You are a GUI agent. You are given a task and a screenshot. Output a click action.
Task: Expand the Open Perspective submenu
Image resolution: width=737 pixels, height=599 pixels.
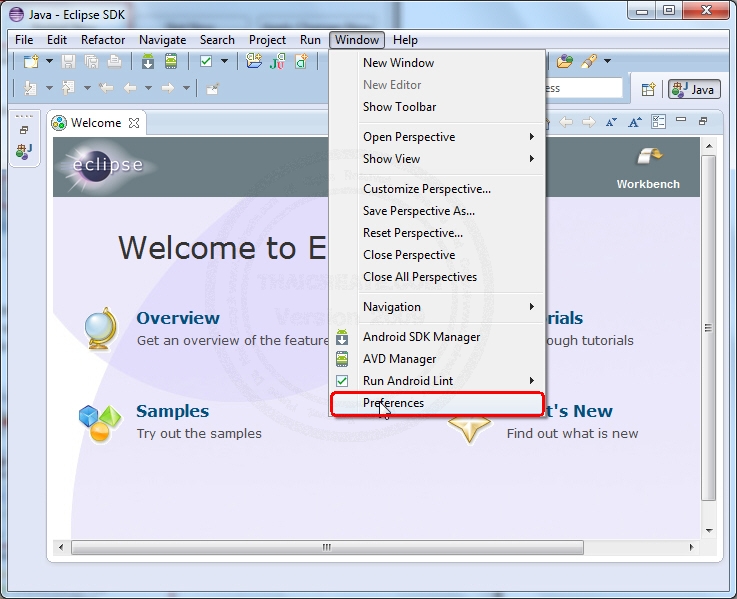tap(438, 137)
